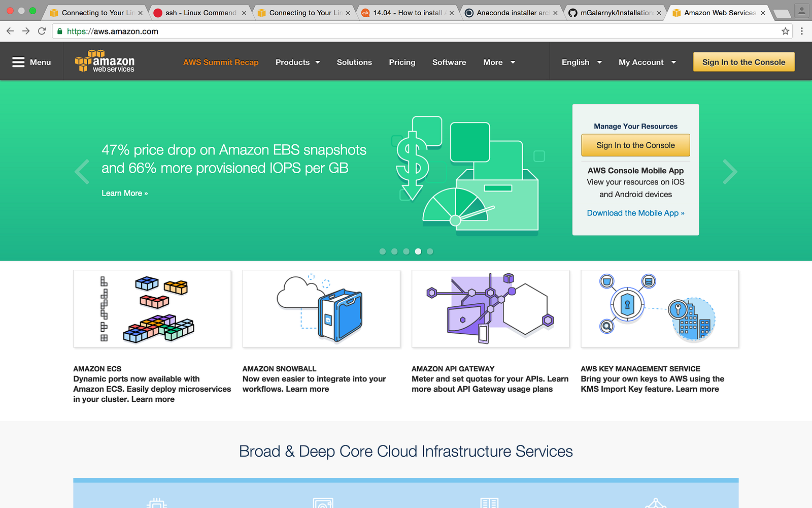Close the '14.04 - How to install' tab
Image resolution: width=812 pixels, height=508 pixels.
(452, 13)
